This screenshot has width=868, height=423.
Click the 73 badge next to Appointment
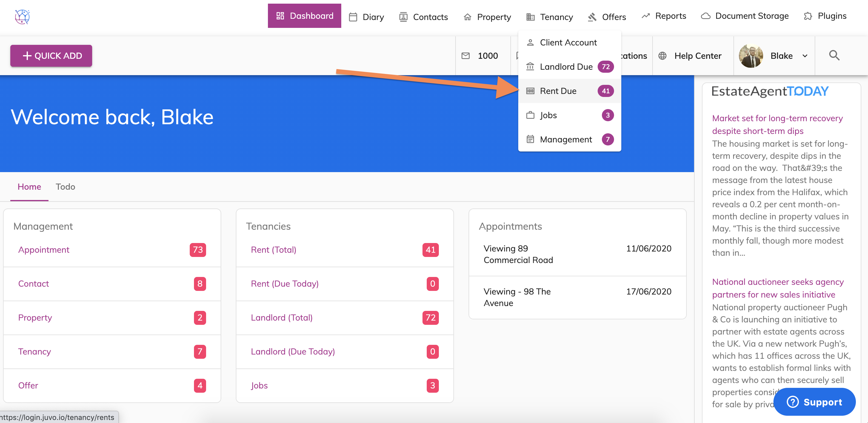[x=198, y=250]
